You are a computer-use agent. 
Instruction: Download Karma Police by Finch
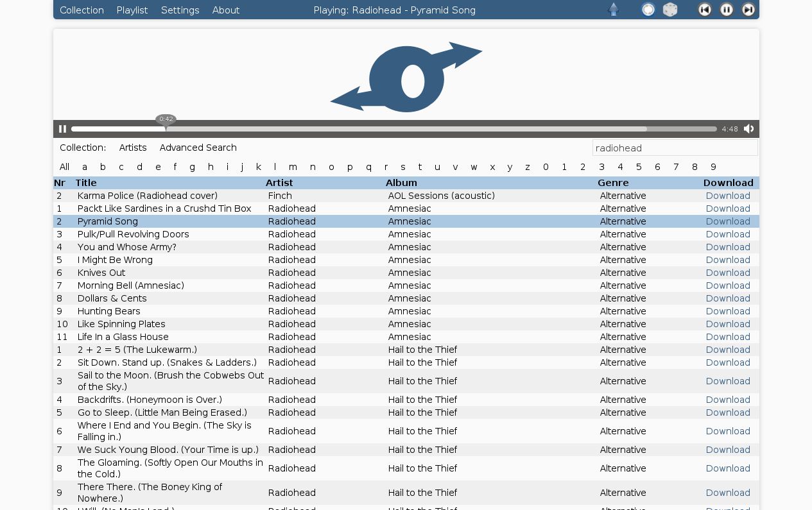point(727,196)
